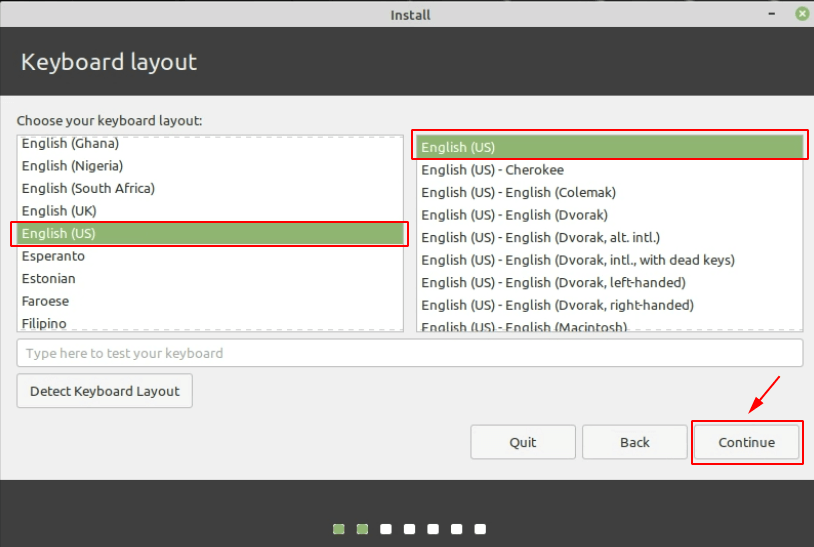This screenshot has height=547, width=814.
Task: Select English (Ghana) in the language list
Action: (x=210, y=143)
